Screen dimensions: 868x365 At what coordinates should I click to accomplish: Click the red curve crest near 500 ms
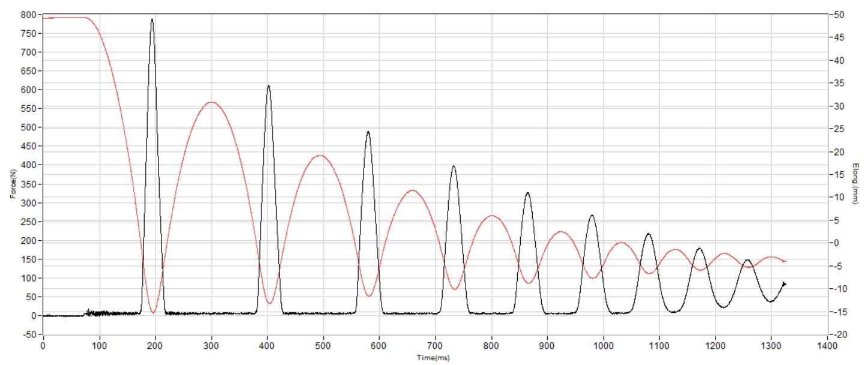point(320,155)
